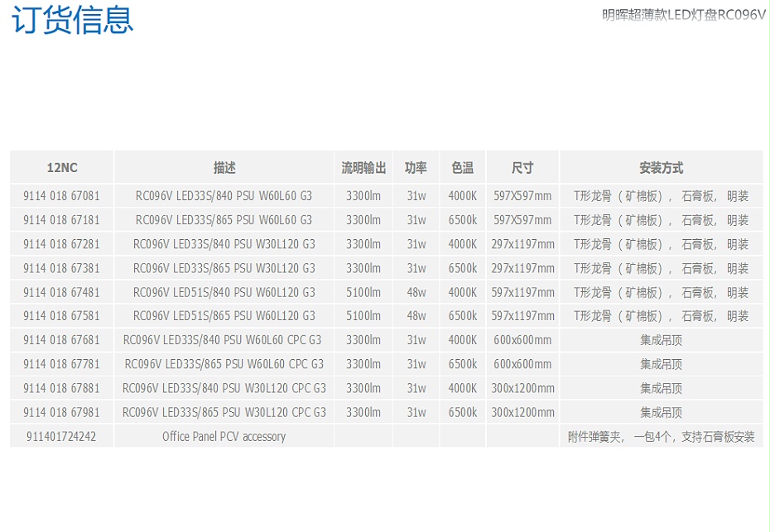Click 597x1197mm size in row 67581

[x=522, y=315]
